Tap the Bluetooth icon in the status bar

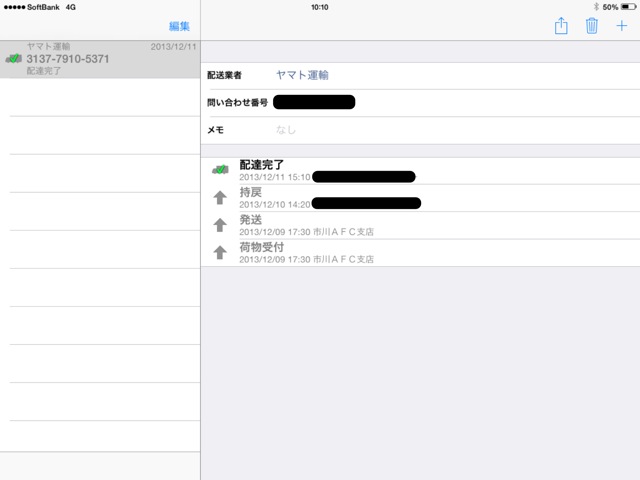[596, 7]
